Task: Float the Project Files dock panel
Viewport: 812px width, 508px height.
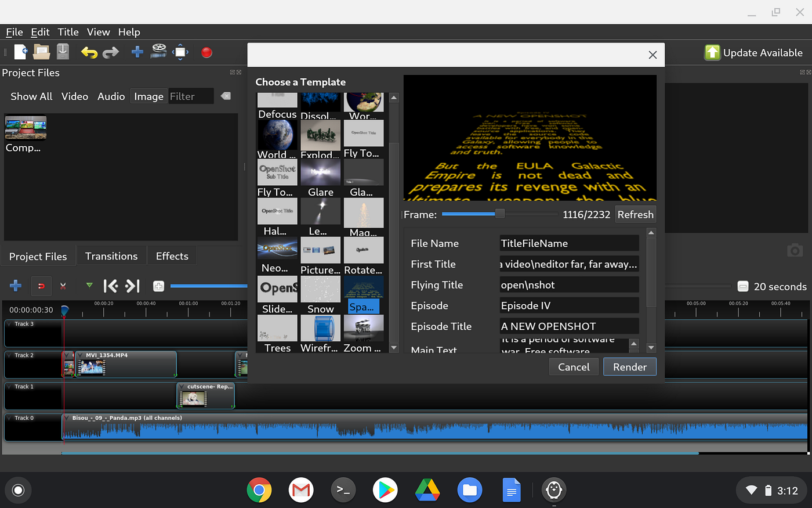Action: pyautogui.click(x=232, y=73)
